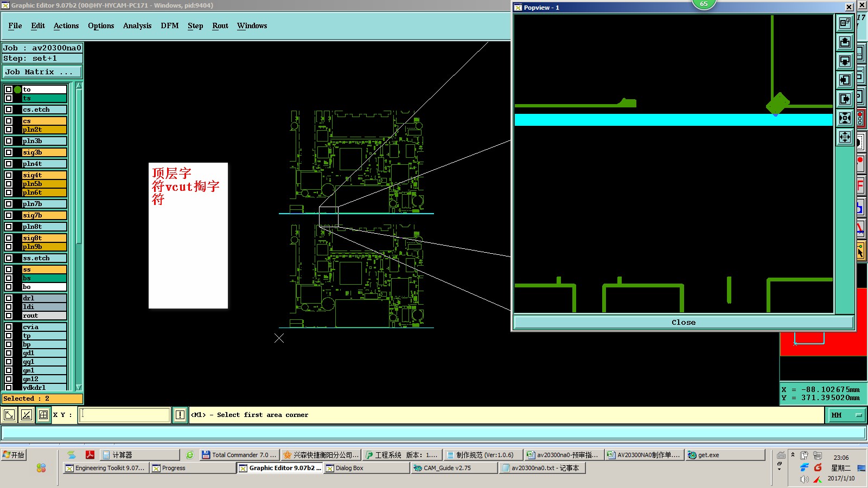This screenshot has width=868, height=488.
Task: Switch to Engineering Toolkit taskbar button
Action: 105,468
